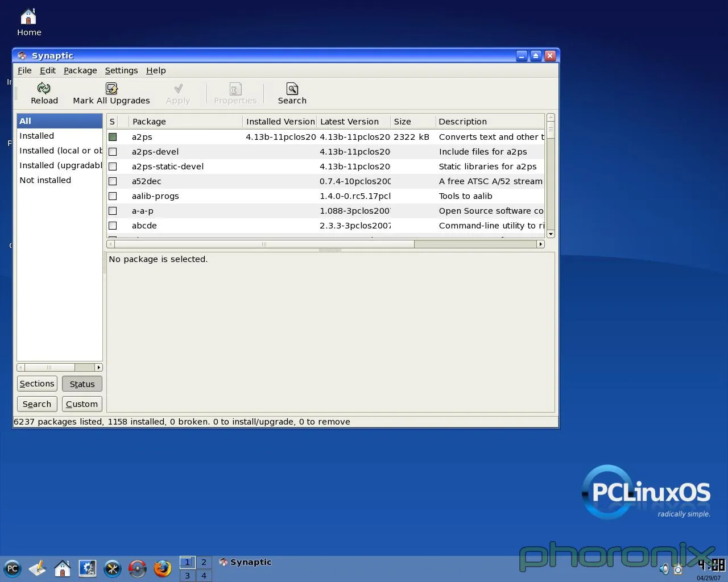Image resolution: width=728 pixels, height=582 pixels.
Task: Select the Installed (upgradable) filter
Action: [60, 165]
